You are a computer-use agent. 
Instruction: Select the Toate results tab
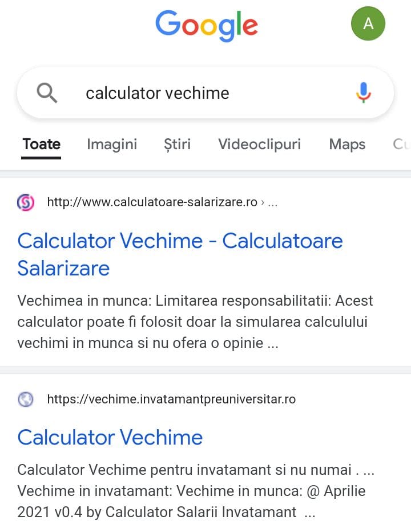point(41,144)
